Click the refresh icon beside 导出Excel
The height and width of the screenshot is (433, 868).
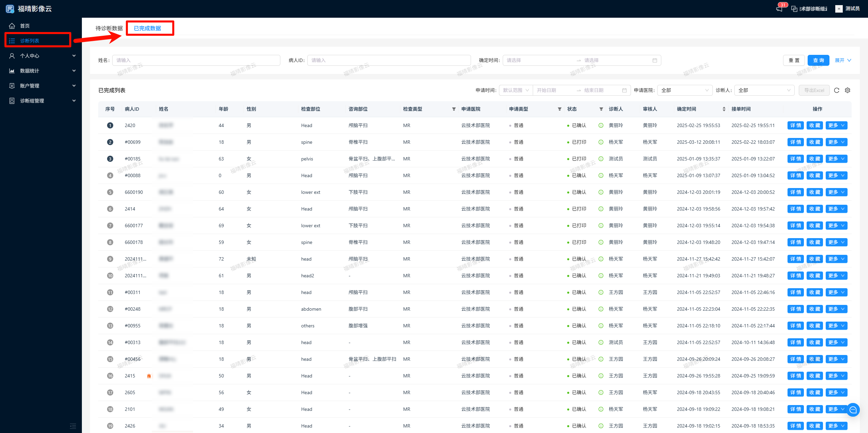tap(836, 90)
